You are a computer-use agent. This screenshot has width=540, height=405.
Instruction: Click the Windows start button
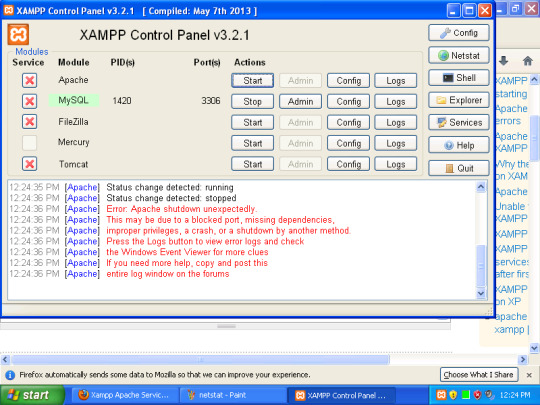coord(32,395)
